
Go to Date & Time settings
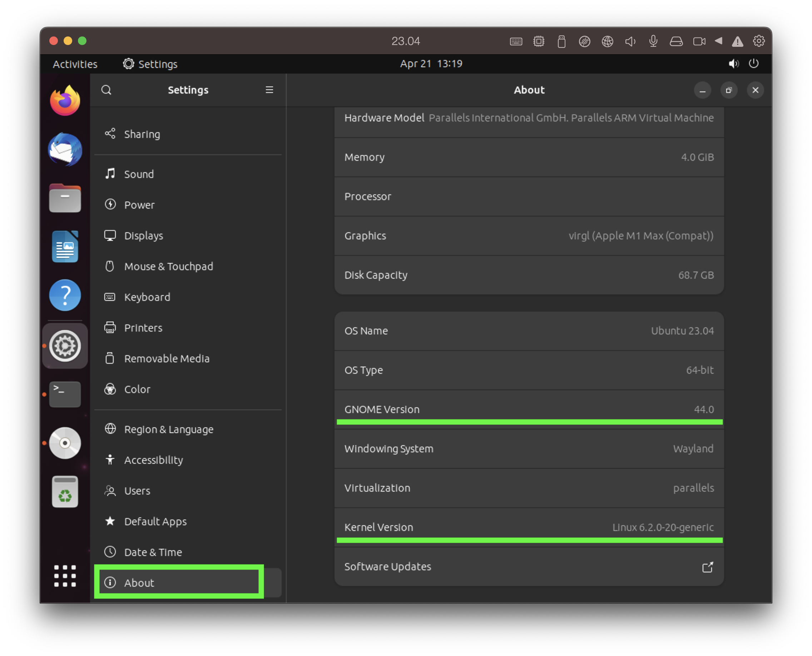(x=188, y=552)
